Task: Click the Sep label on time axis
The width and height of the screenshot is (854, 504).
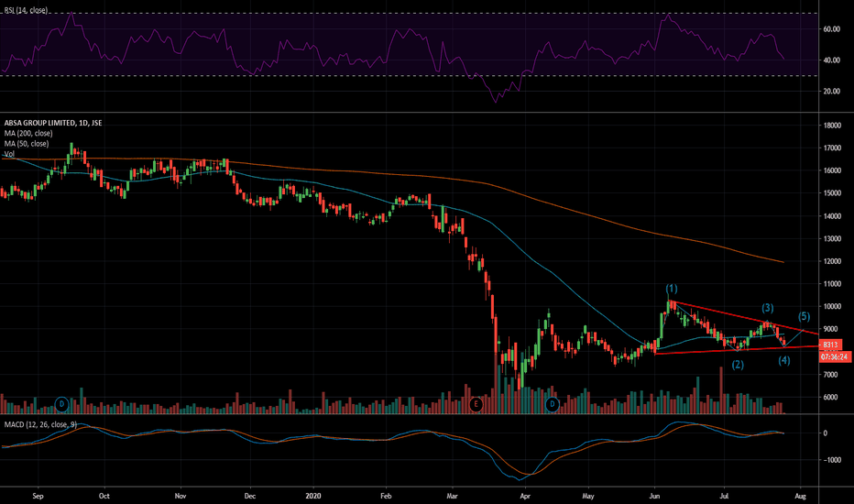Action: tap(38, 496)
